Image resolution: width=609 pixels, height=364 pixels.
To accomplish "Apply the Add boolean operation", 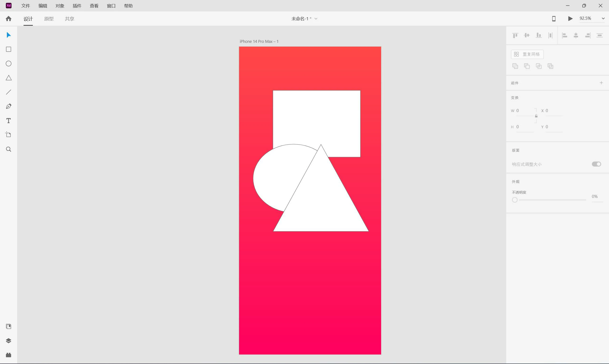I will coord(515,66).
